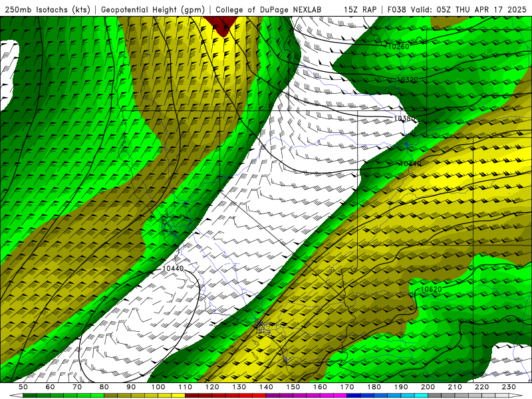Click the 10260 height contour label
532x399 pixels.
tap(398, 47)
